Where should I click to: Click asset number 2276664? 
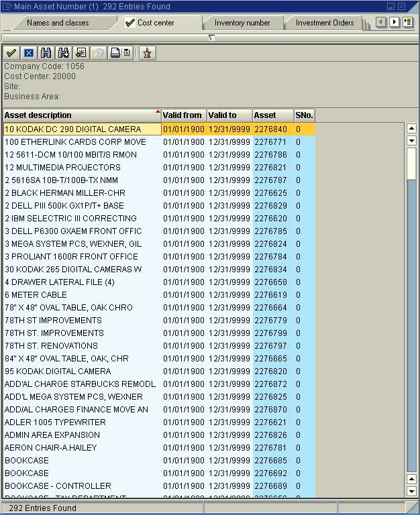(270, 308)
